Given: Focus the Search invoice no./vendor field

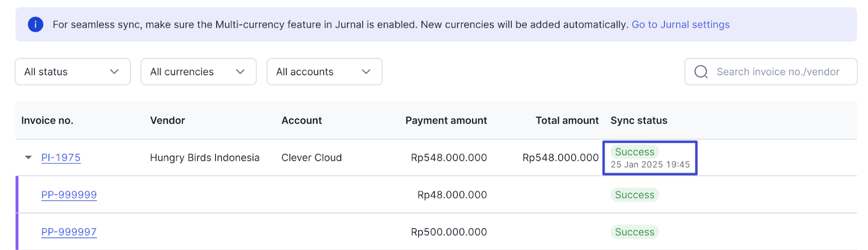Looking at the screenshot, I should [771, 72].
